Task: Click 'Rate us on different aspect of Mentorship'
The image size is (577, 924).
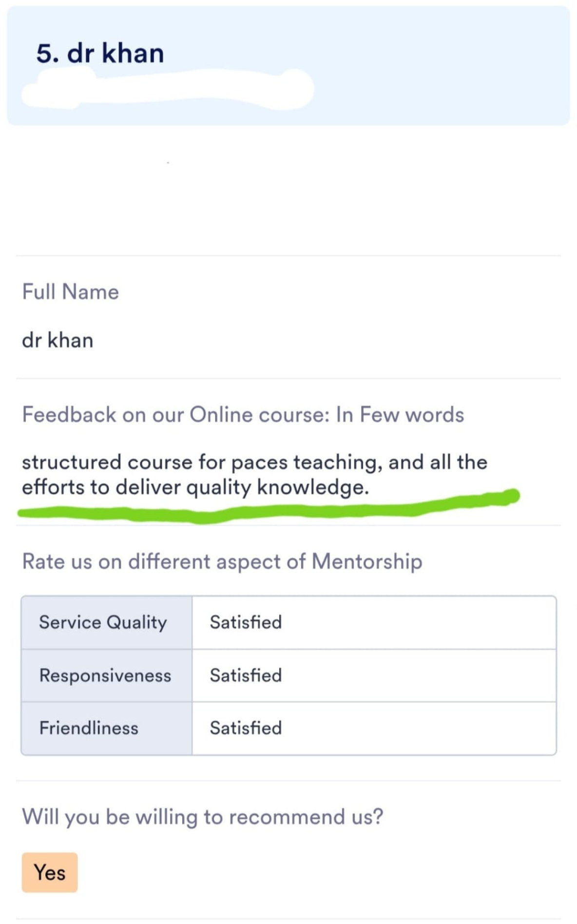Action: click(222, 561)
